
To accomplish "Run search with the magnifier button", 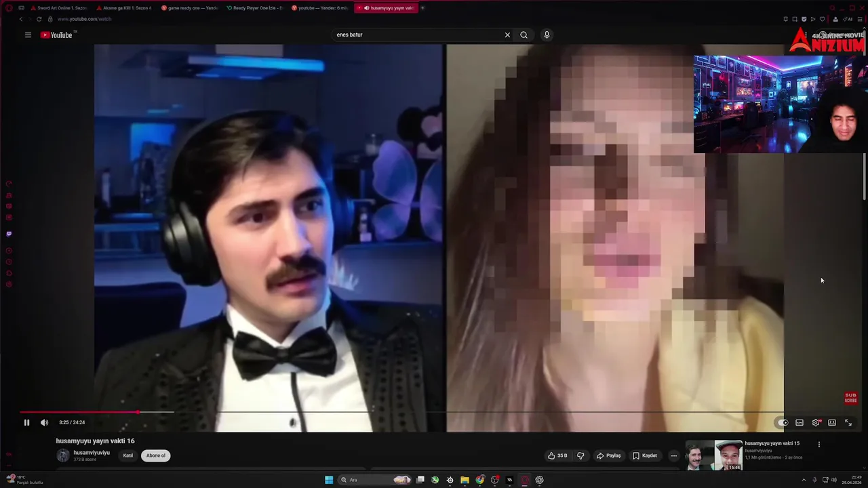I will click(524, 35).
